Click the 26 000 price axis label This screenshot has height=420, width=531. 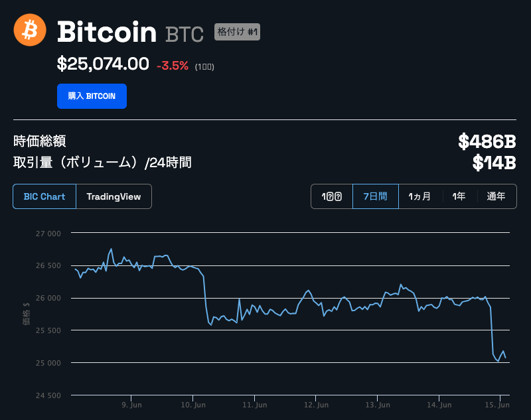click(48, 298)
